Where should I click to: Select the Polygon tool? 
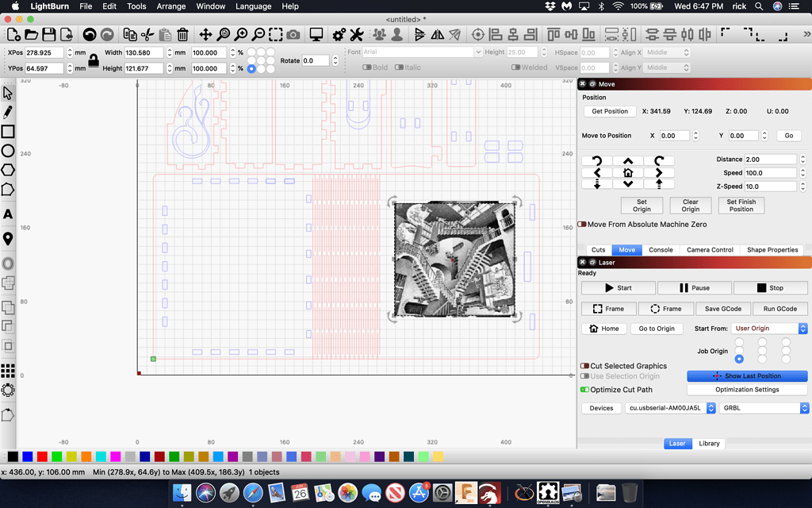[x=10, y=169]
